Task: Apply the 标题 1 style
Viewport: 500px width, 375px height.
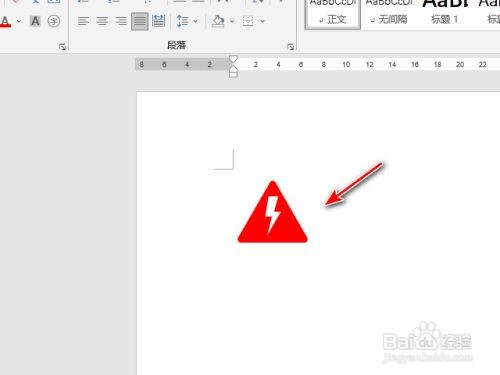Action: pos(445,13)
